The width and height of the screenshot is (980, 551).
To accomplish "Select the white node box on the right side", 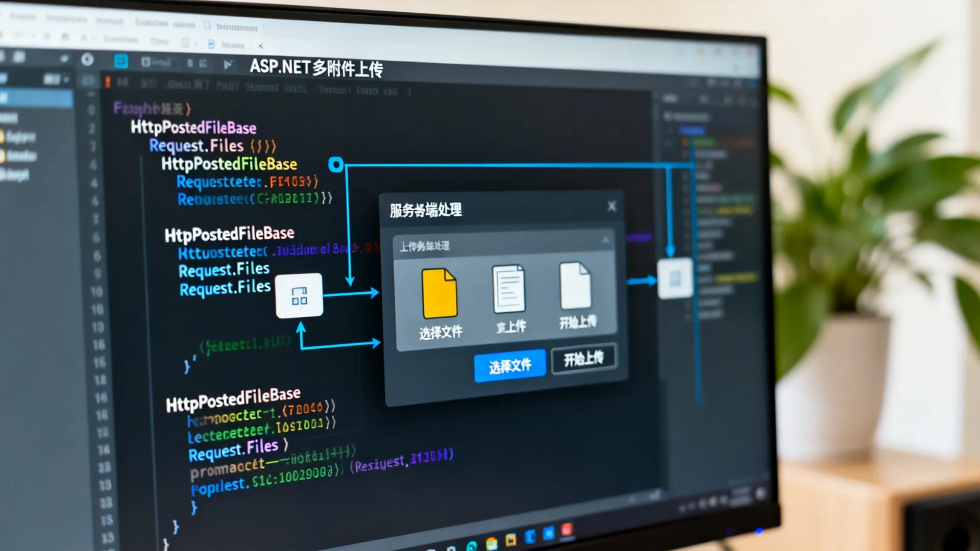I will [675, 279].
